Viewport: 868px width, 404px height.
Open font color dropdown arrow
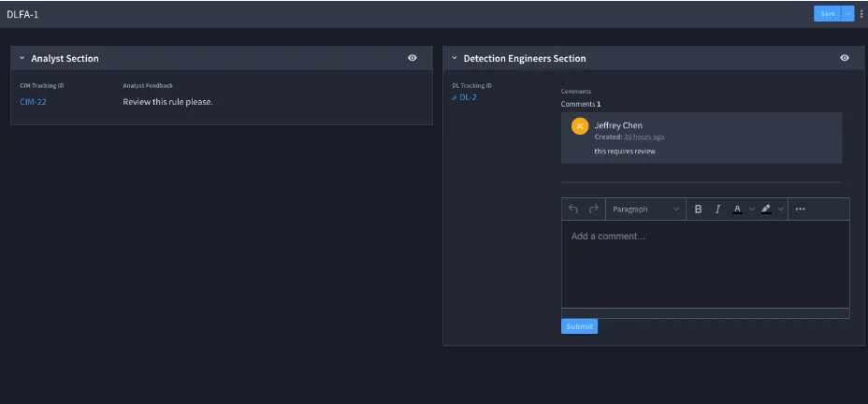752,209
